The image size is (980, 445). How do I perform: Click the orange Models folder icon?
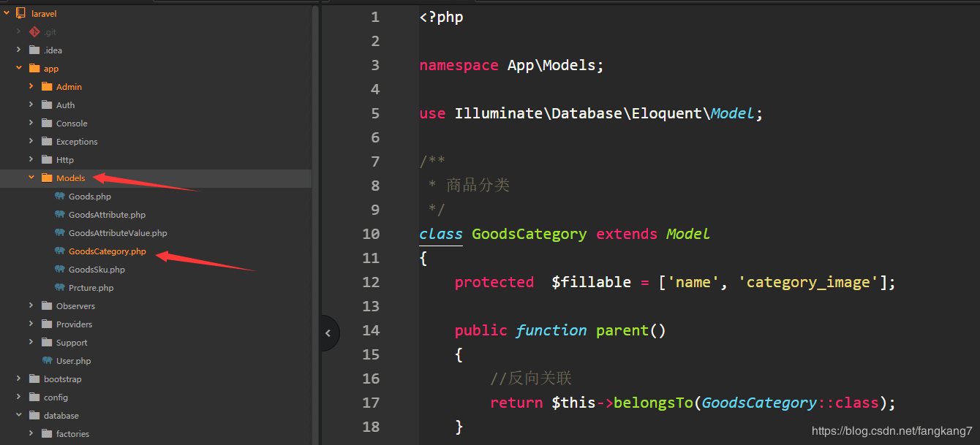47,178
